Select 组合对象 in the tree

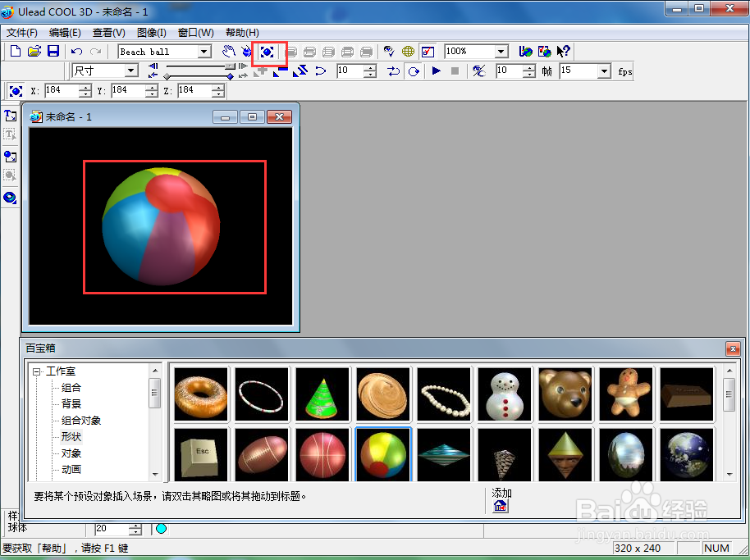pyautogui.click(x=81, y=421)
